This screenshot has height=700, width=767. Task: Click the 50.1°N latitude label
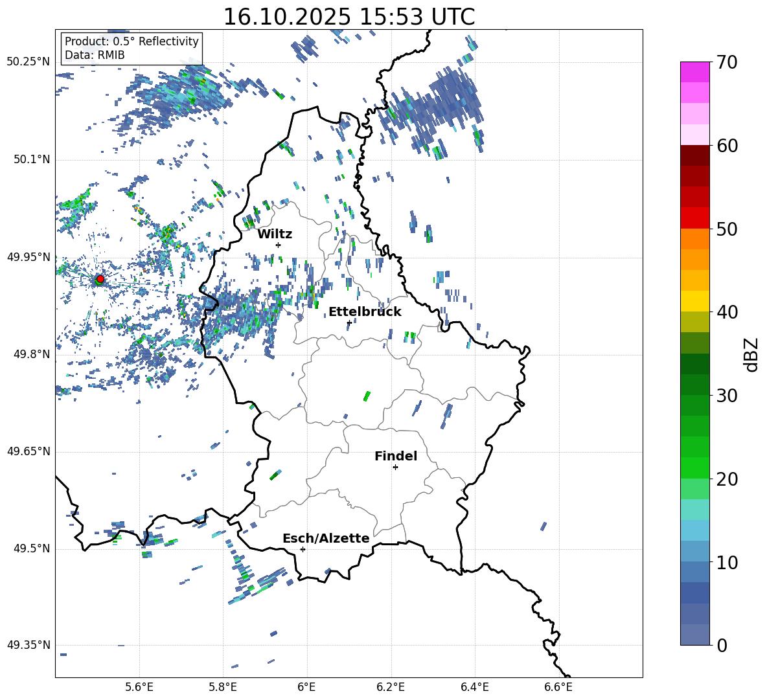(x=32, y=159)
